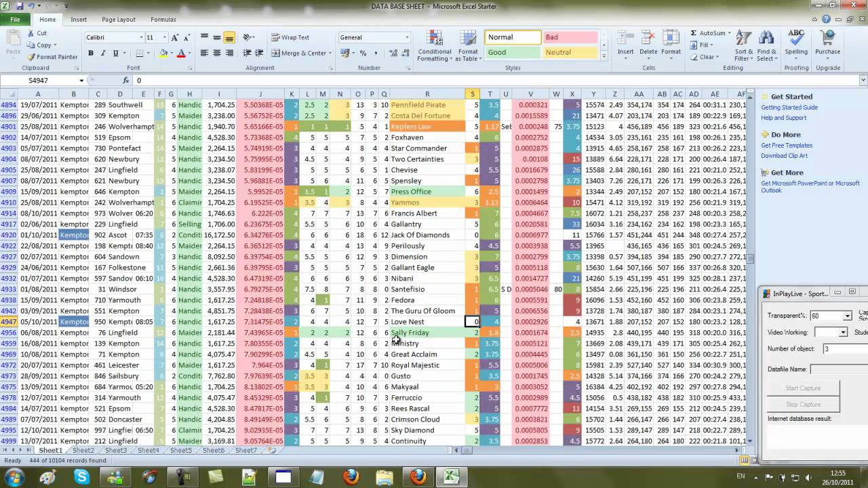Open the File tab
Viewport: 868px width, 488px height.
[15, 20]
